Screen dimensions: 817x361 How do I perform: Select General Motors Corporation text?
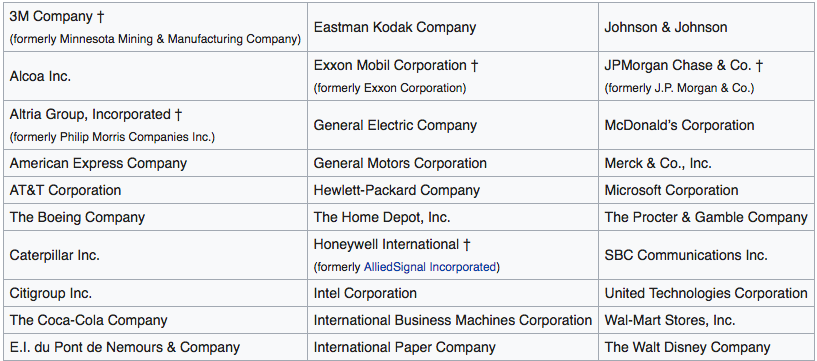[x=400, y=163]
